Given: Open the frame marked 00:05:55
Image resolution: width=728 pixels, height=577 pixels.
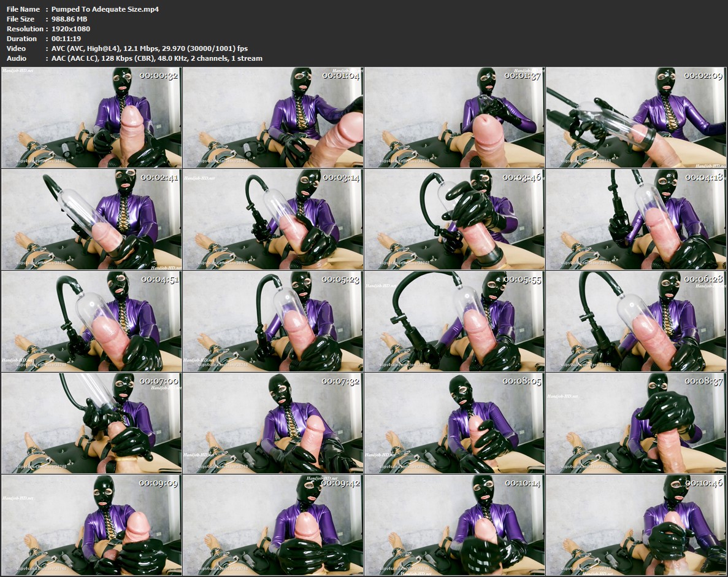Looking at the screenshot, I should [x=454, y=321].
